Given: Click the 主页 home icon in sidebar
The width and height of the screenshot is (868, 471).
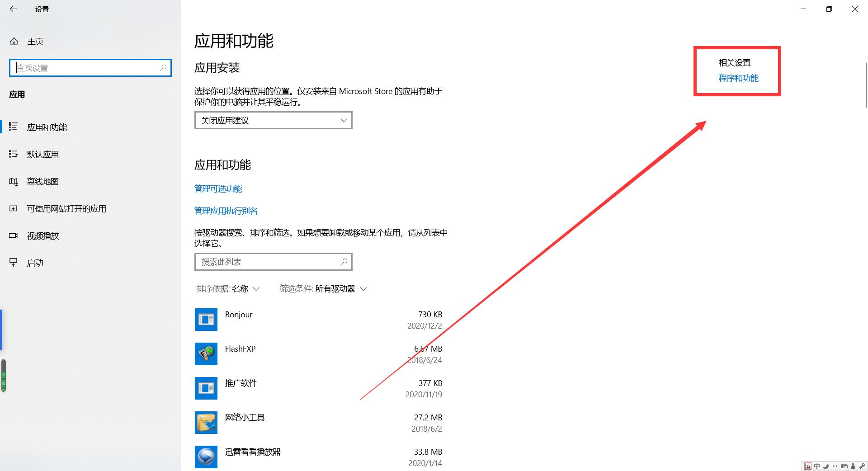Looking at the screenshot, I should pyautogui.click(x=14, y=41).
